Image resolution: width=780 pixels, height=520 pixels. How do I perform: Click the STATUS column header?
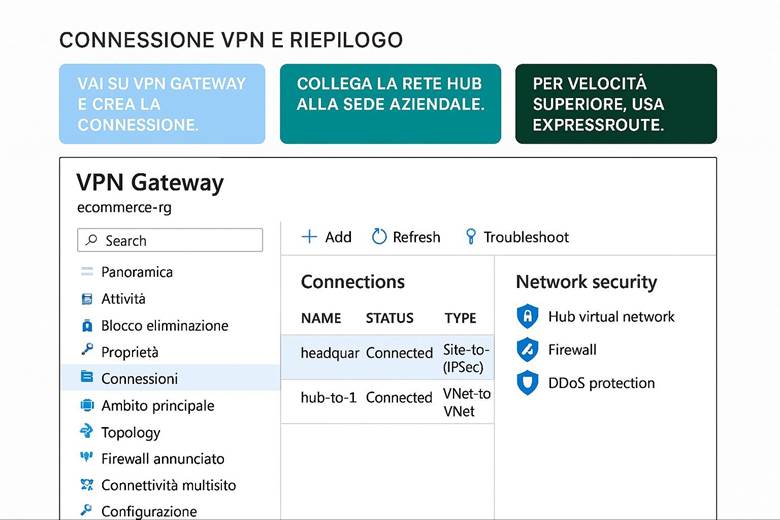pyautogui.click(x=389, y=318)
